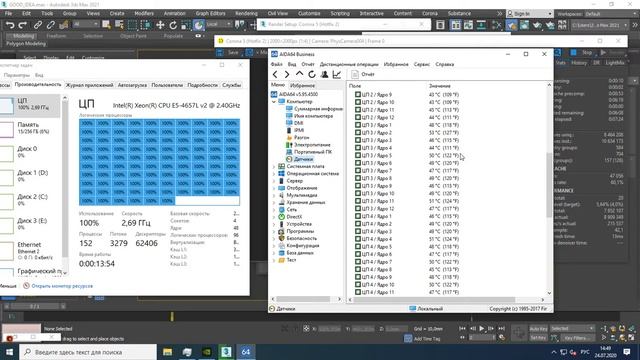Click the Stop button in Corona render window

coord(583,53)
